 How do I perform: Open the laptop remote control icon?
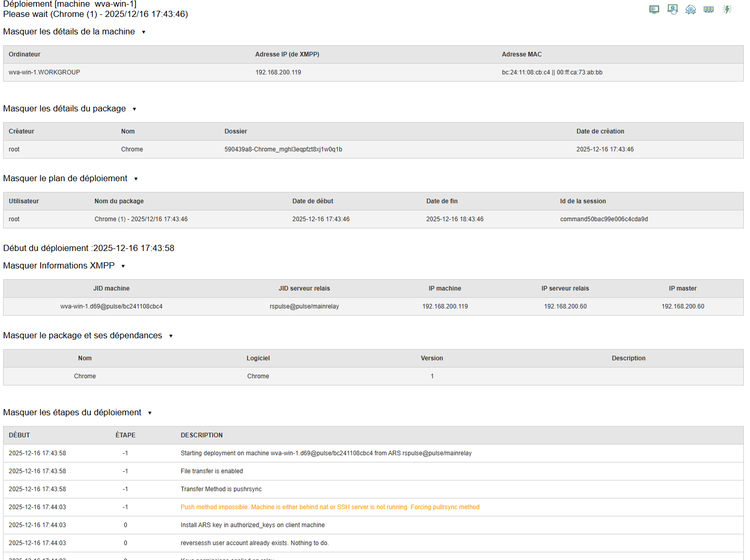point(672,9)
